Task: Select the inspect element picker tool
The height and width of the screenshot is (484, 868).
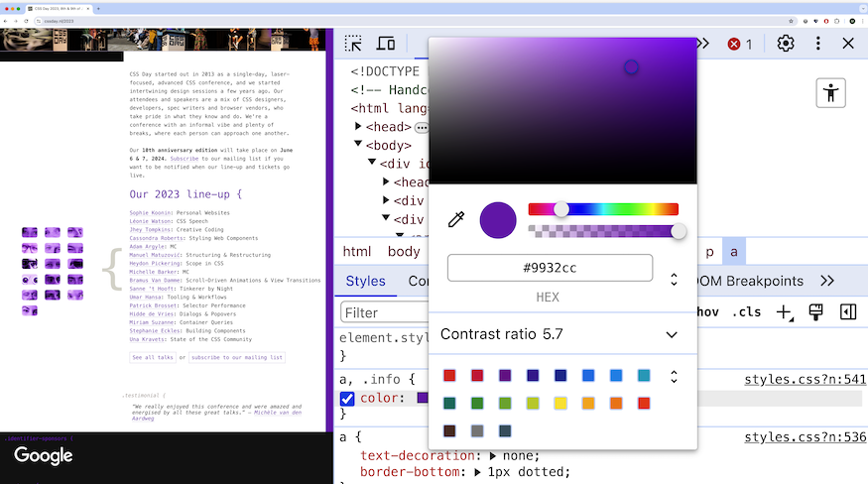Action: (x=353, y=44)
